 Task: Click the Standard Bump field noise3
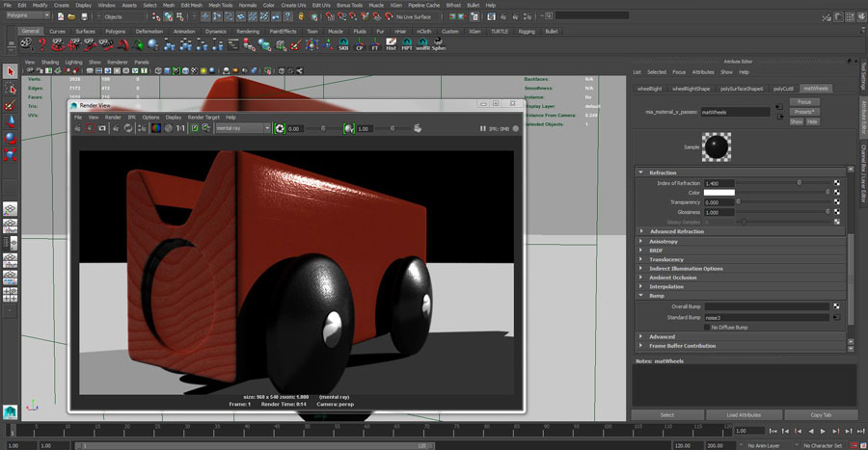click(x=767, y=317)
